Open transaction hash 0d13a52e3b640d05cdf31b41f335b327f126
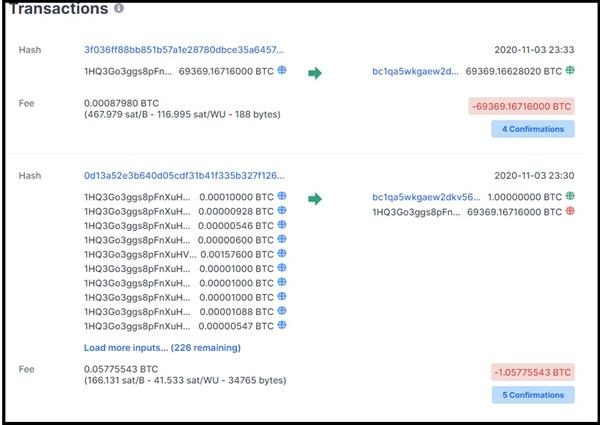The image size is (600, 425). [x=184, y=176]
